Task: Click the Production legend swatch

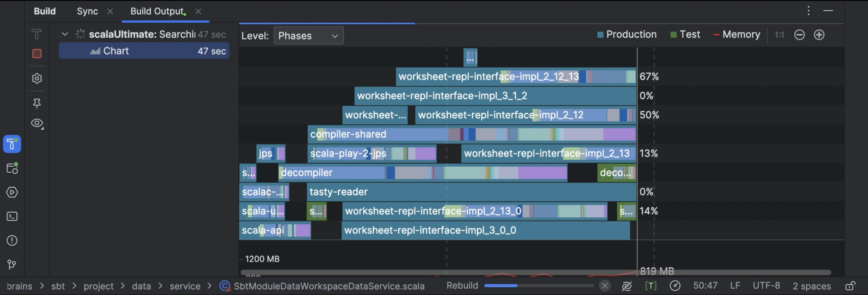Action: 600,35
